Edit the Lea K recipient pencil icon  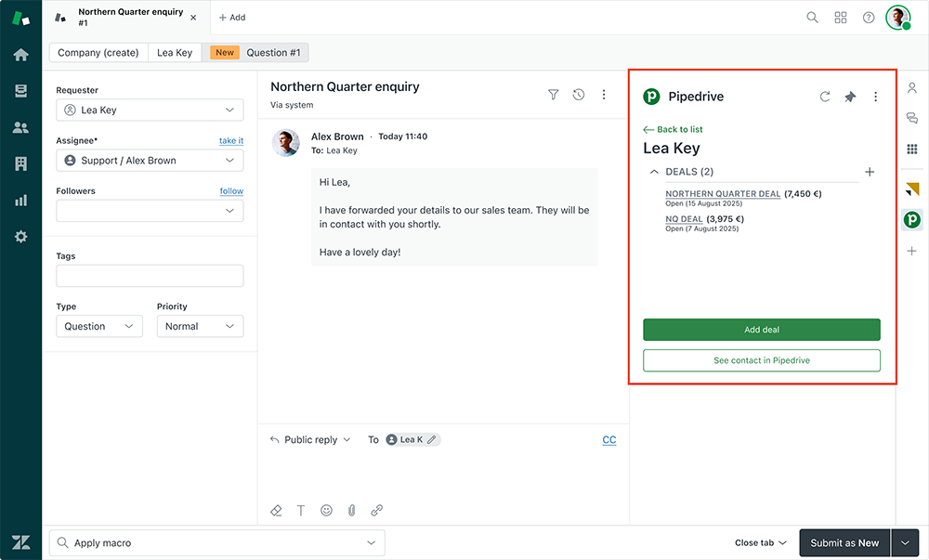click(x=432, y=440)
